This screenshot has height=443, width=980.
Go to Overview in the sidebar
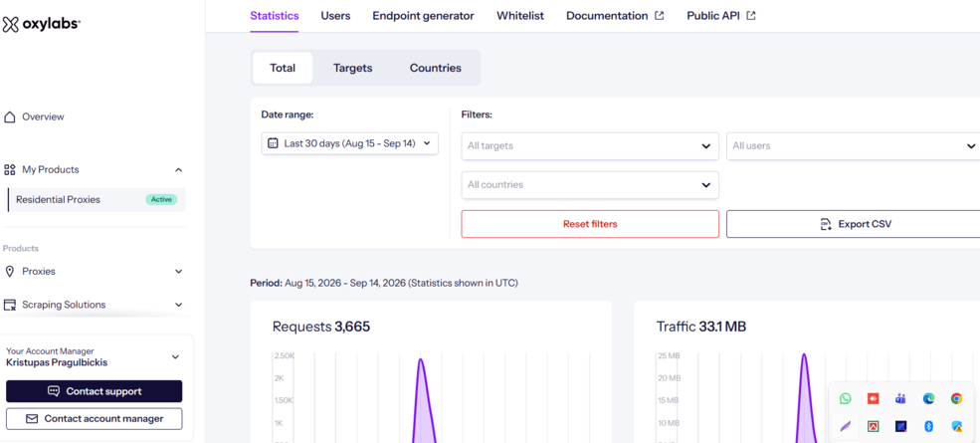tap(43, 117)
